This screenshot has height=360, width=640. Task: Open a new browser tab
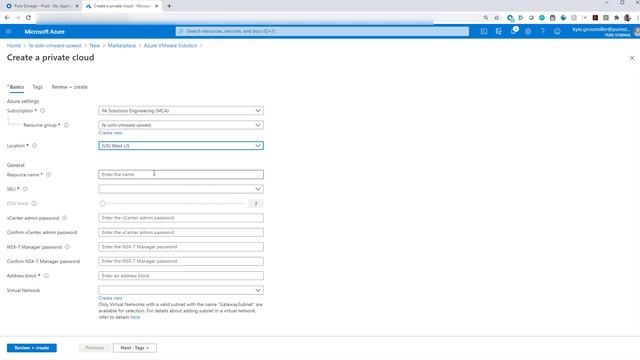pyautogui.click(x=169, y=6)
